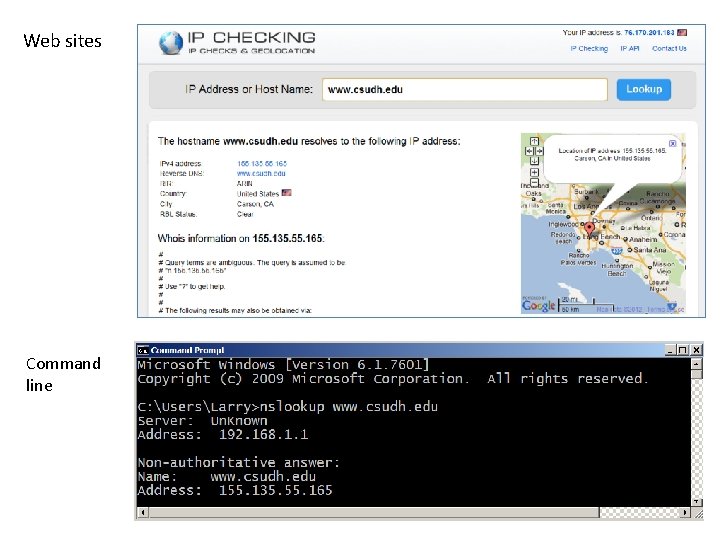This screenshot has height=540, width=720.
Task: Click the Command Prompt window title text
Action: point(187,350)
